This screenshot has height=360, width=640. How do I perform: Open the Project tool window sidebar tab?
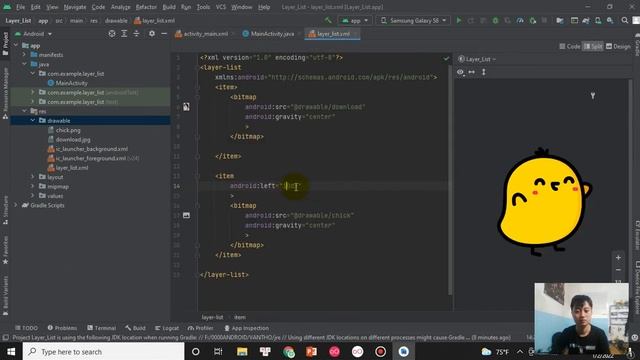coord(5,44)
